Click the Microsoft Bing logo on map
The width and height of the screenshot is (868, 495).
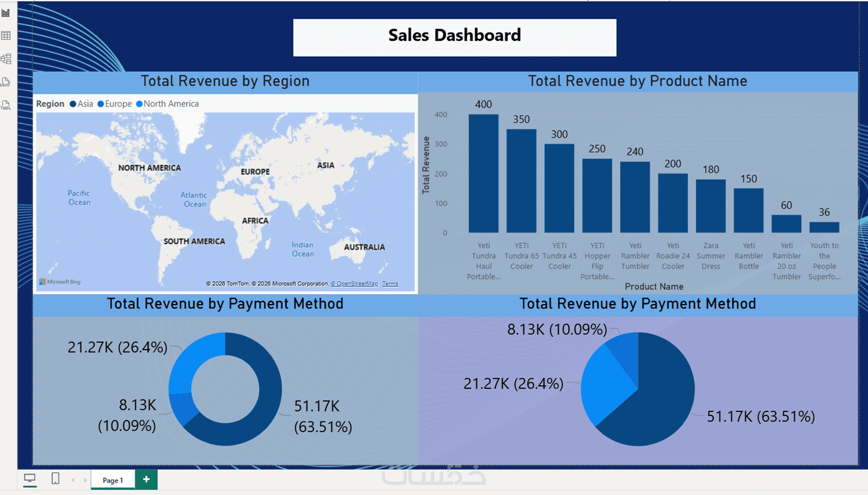[x=60, y=282]
